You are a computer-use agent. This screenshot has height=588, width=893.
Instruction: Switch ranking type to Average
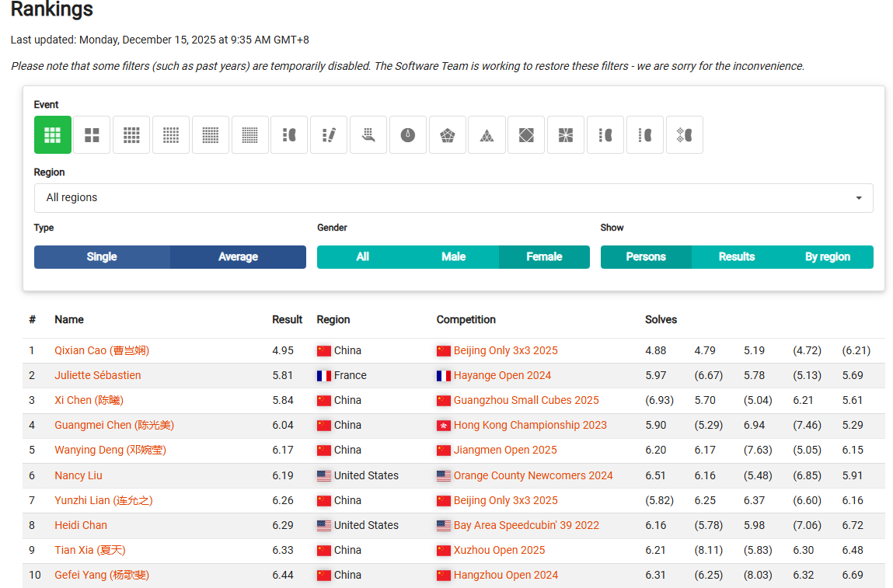238,257
